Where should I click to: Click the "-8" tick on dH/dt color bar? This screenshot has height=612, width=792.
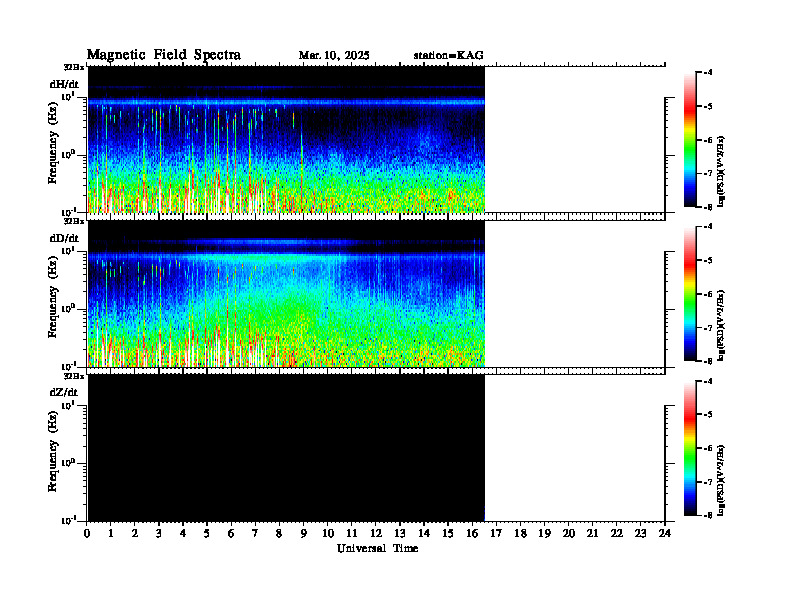708,207
